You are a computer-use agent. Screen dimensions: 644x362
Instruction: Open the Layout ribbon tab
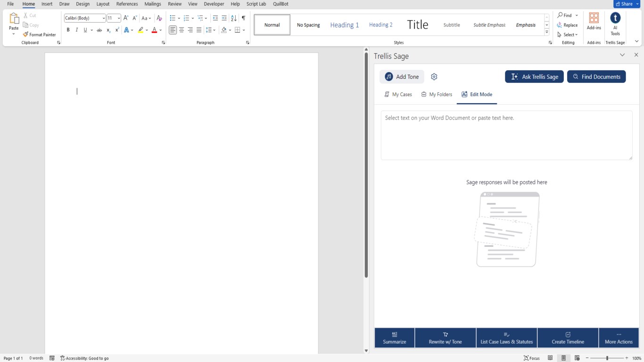tap(103, 4)
